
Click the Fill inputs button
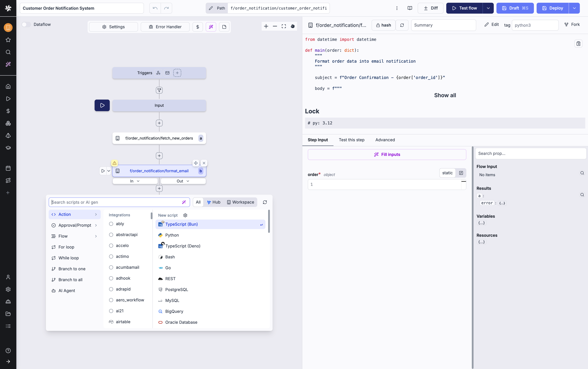[387, 155]
